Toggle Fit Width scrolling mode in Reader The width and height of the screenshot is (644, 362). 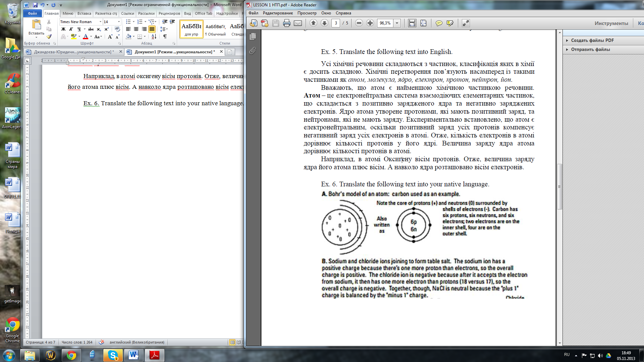[412, 23]
